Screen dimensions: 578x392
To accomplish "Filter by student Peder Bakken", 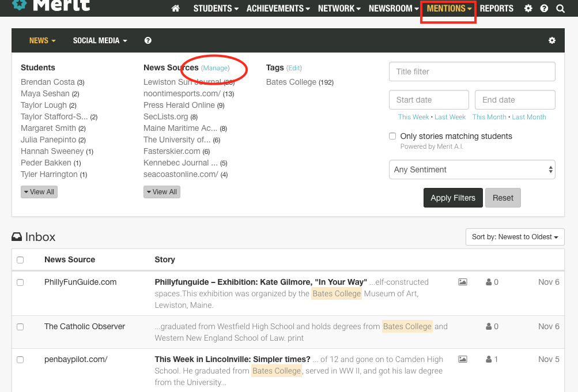I will [x=46, y=163].
